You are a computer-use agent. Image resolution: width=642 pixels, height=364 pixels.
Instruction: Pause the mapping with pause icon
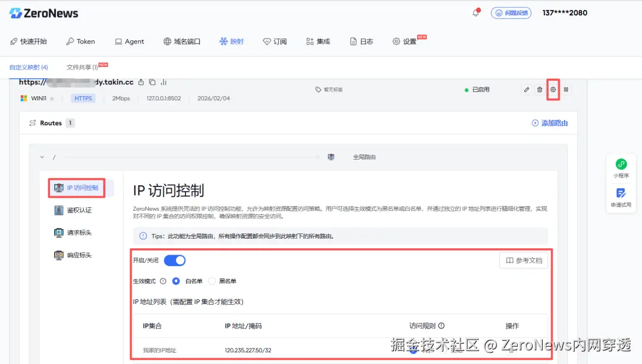click(566, 90)
